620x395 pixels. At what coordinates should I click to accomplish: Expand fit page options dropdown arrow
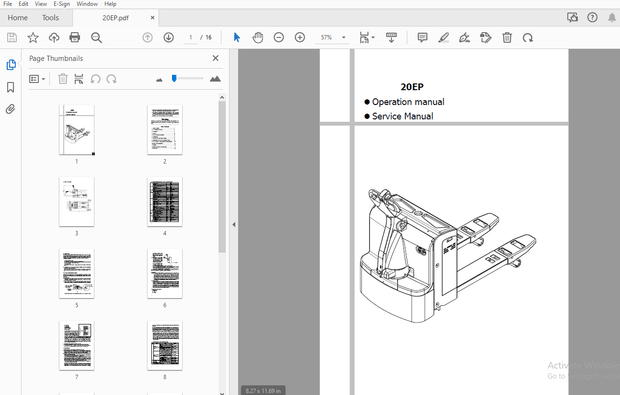click(373, 38)
